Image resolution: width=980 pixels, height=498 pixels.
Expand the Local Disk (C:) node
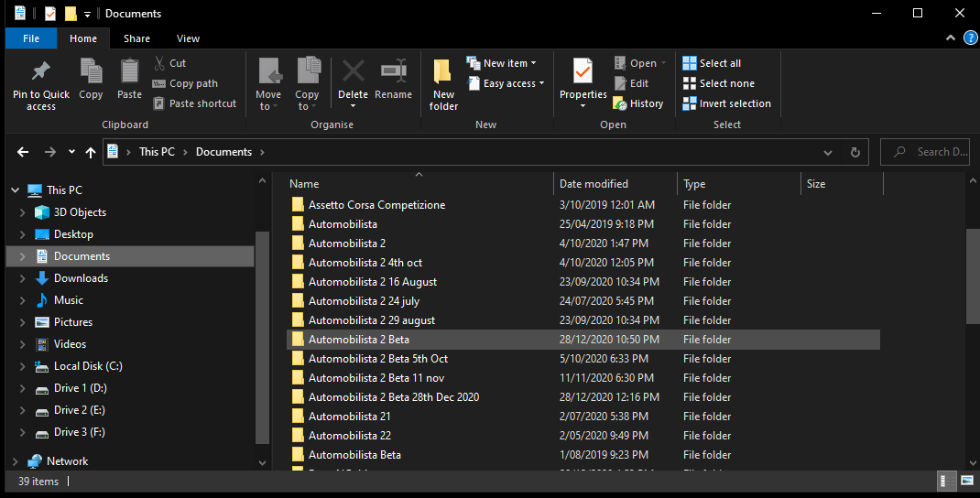pos(23,366)
